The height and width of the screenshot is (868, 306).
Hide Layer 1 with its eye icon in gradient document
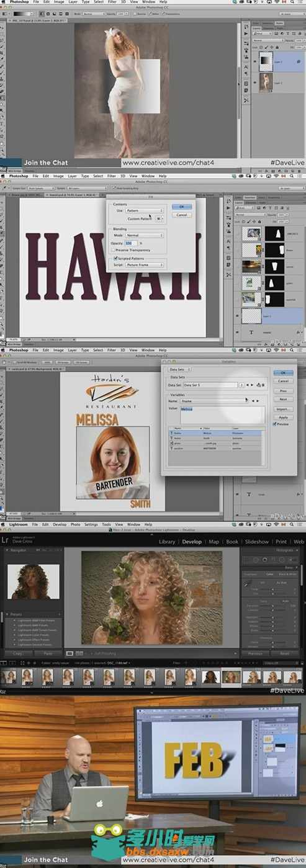(x=256, y=61)
